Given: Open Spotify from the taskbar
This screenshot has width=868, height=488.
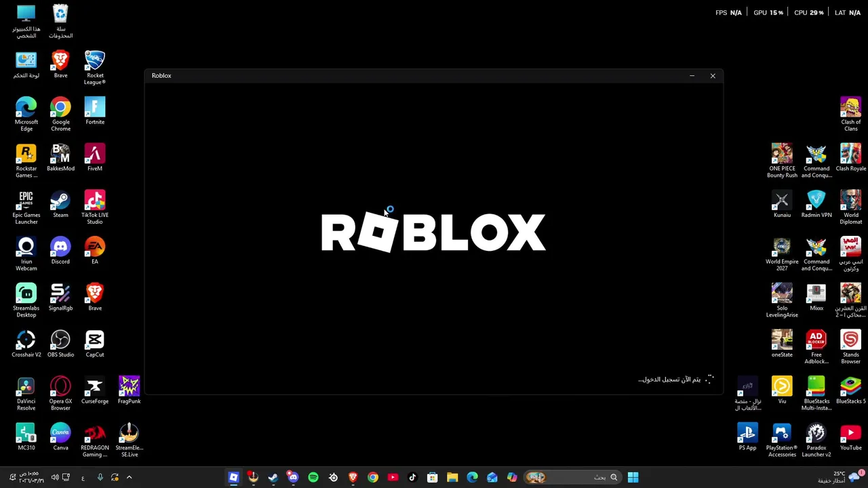Looking at the screenshot, I should (x=313, y=477).
